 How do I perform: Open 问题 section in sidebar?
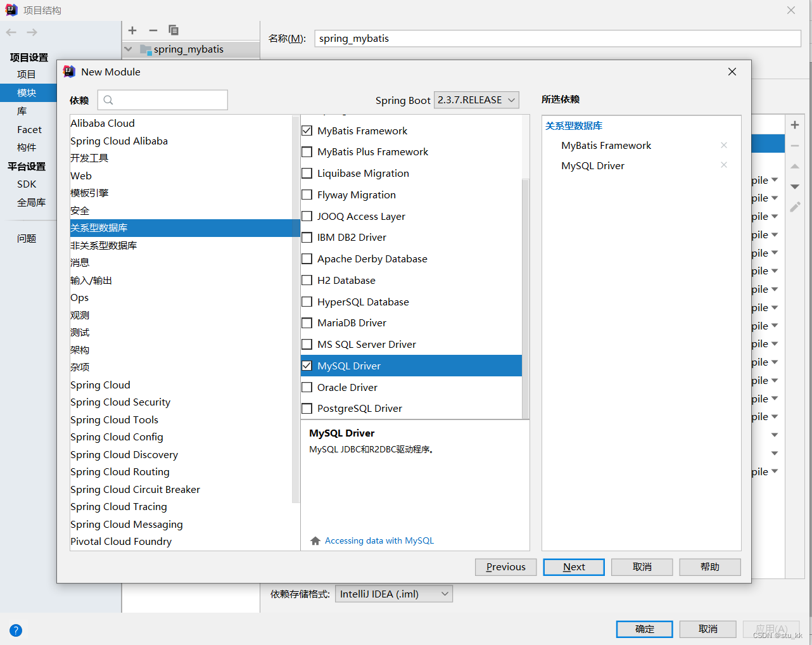(x=26, y=238)
